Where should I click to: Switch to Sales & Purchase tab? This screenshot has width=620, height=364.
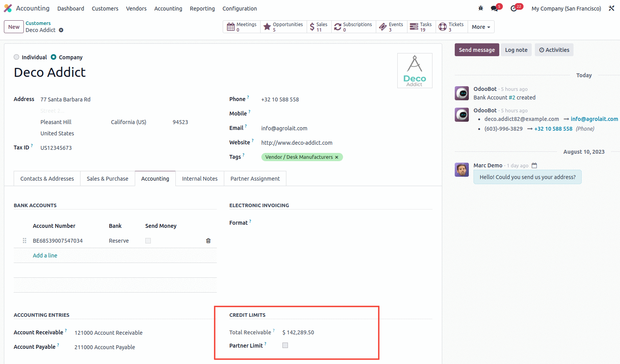tap(107, 179)
